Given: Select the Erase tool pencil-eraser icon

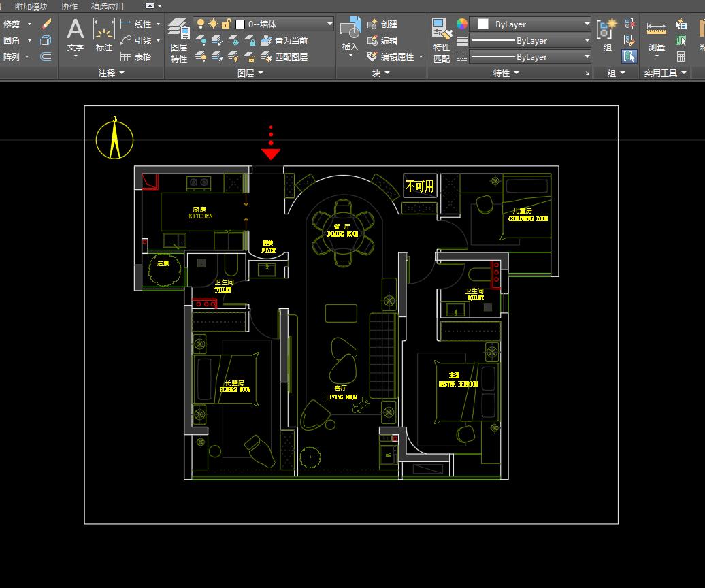Looking at the screenshot, I should 46,24.
